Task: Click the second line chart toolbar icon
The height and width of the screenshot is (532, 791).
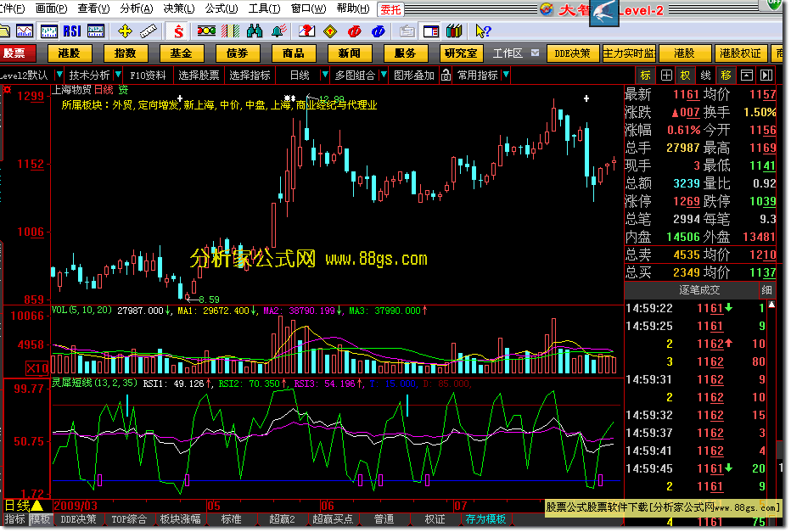Action: tap(25, 31)
